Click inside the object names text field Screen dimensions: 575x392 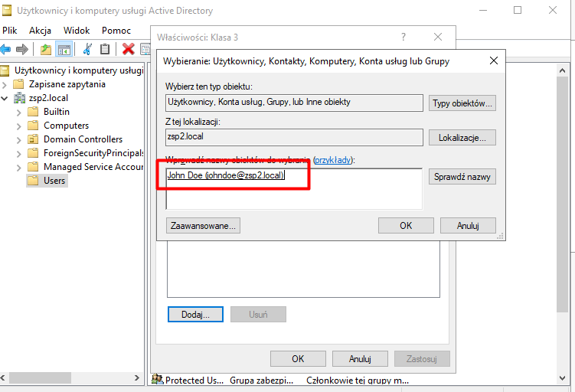(x=345, y=191)
